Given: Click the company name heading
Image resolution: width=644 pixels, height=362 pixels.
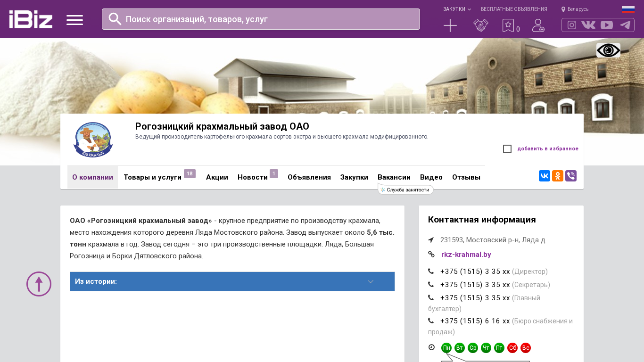Looking at the screenshot, I should pyautogui.click(x=222, y=126).
